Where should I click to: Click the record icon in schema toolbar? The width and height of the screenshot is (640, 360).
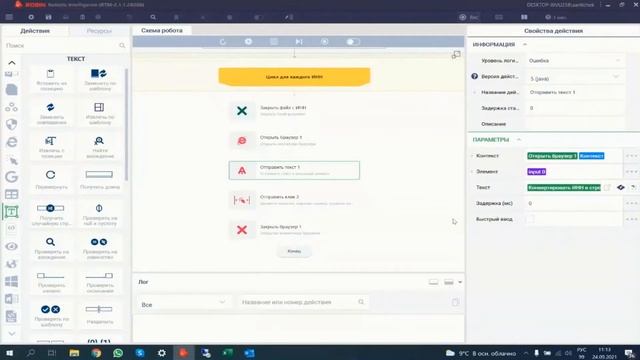[324, 42]
